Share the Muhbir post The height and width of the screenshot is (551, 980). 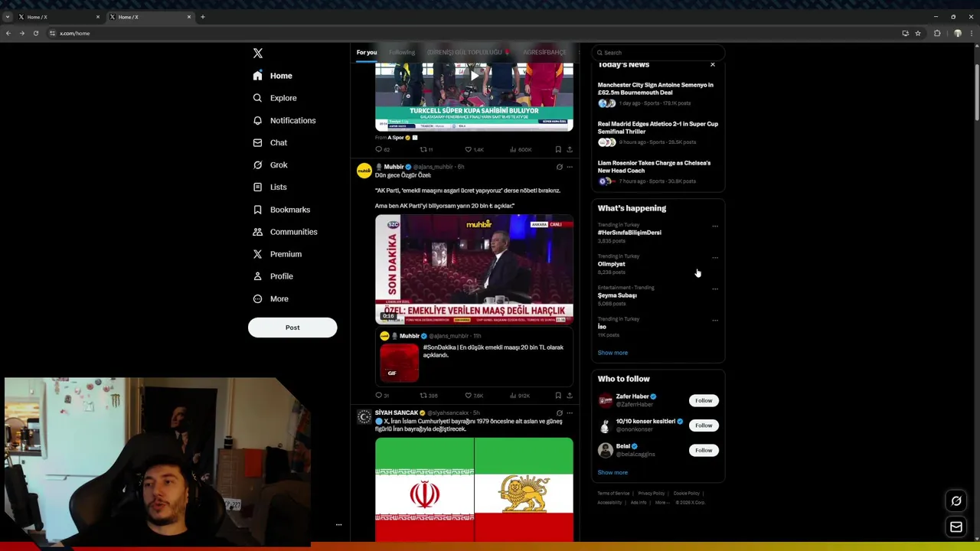569,396
